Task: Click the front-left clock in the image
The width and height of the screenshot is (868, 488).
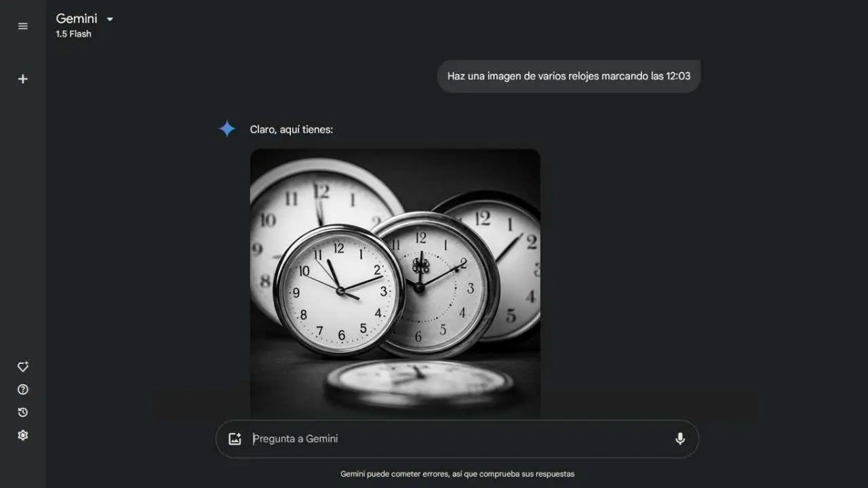Action: tap(338, 291)
